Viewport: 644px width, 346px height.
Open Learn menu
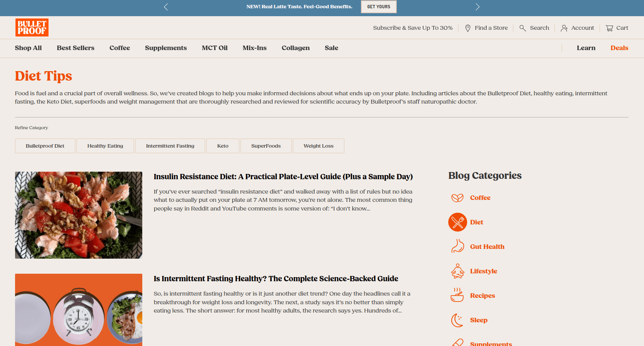click(586, 48)
